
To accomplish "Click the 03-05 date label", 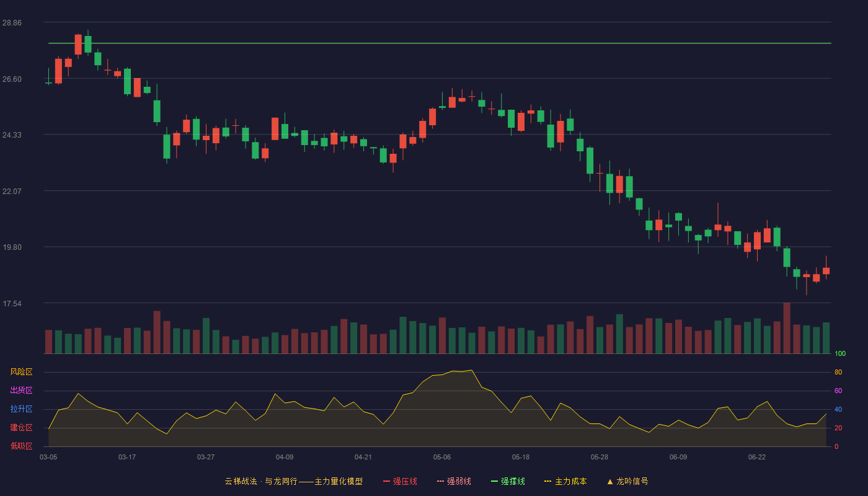I will tap(48, 457).
